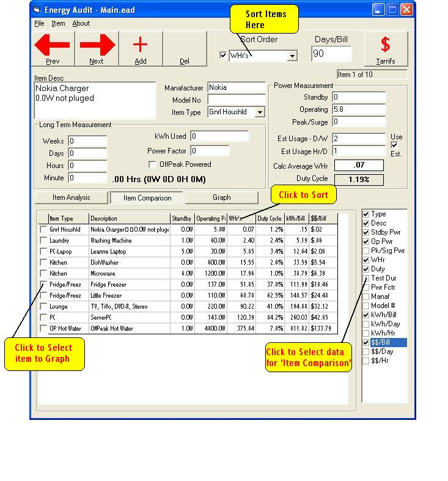Screen dimensions: 448x481
Task: Toggle the Sort Order checkbox
Action: coord(223,56)
